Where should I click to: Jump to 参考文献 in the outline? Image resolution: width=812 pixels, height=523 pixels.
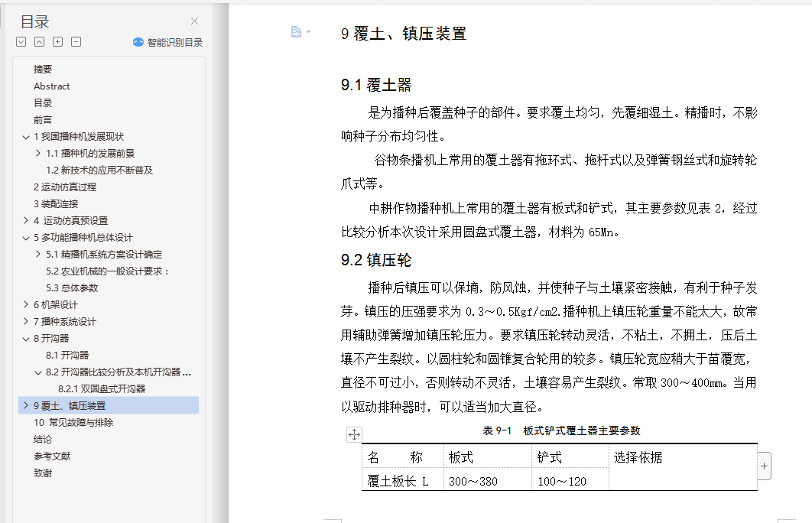click(52, 456)
